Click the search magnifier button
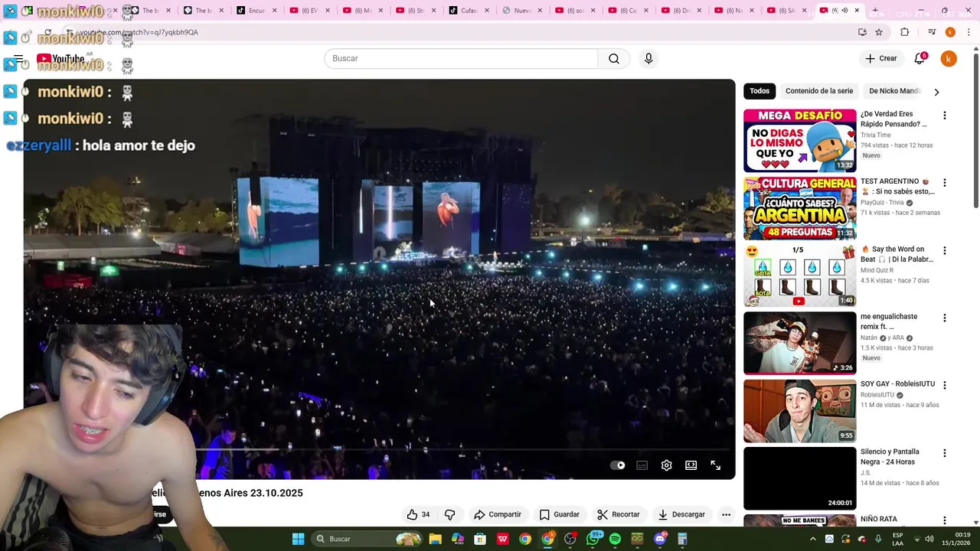This screenshot has height=551, width=980. pos(614,59)
